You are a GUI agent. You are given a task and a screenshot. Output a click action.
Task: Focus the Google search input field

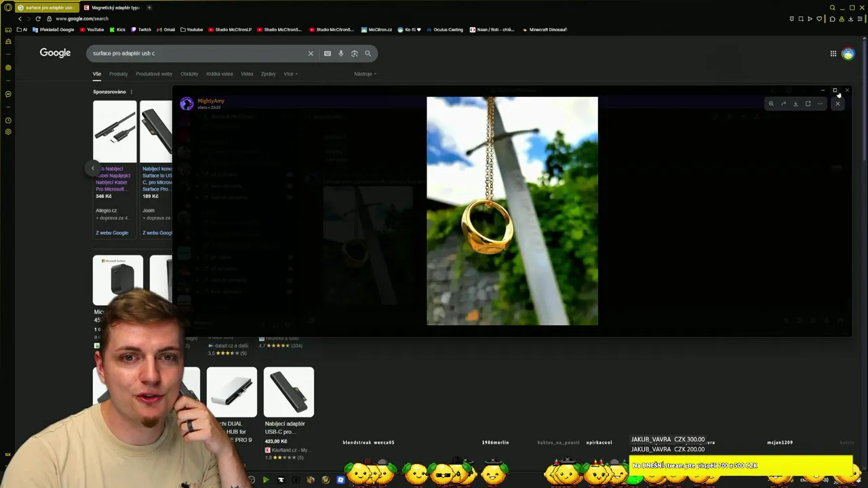pos(197,54)
